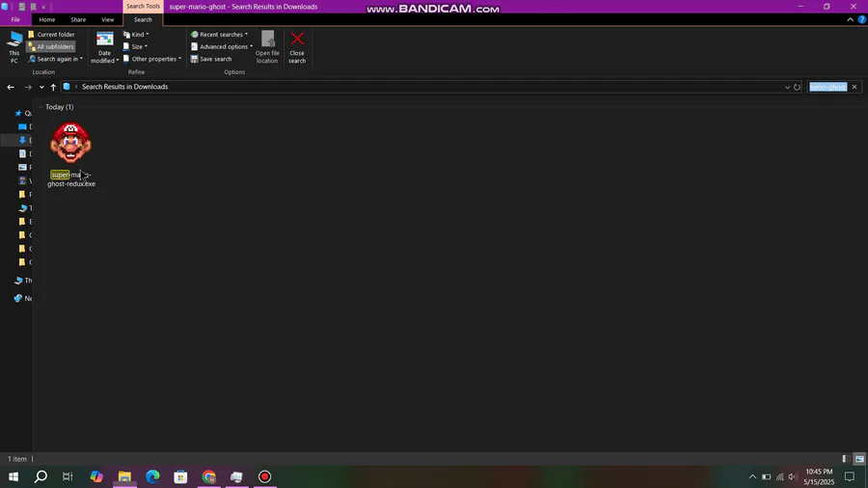The image size is (868, 488).
Task: Click the Save search button
Action: (x=211, y=59)
